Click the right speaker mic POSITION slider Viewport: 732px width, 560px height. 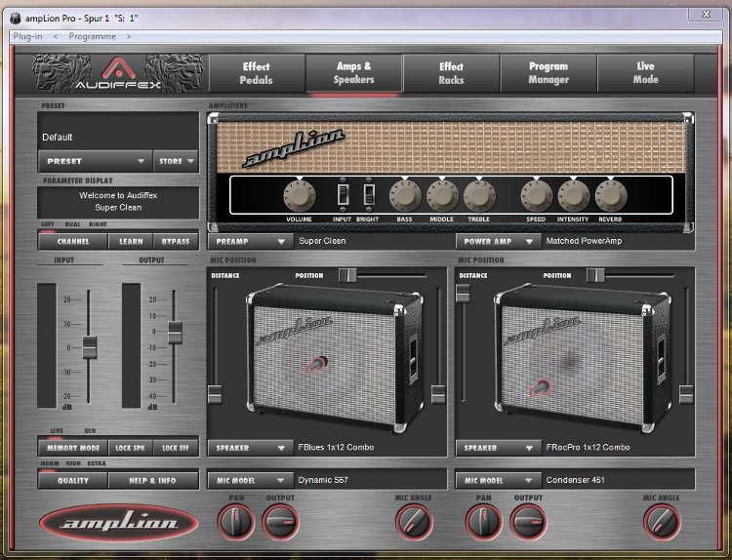(x=595, y=275)
